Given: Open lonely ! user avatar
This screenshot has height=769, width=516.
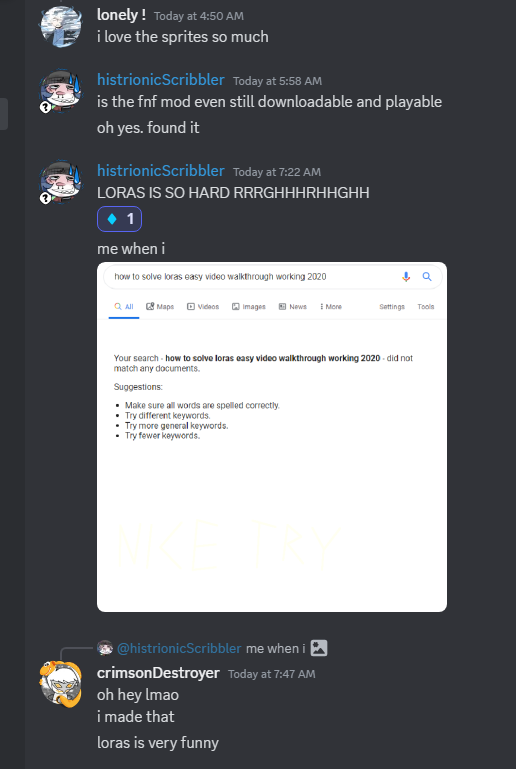Looking at the screenshot, I should pyautogui.click(x=61, y=26).
